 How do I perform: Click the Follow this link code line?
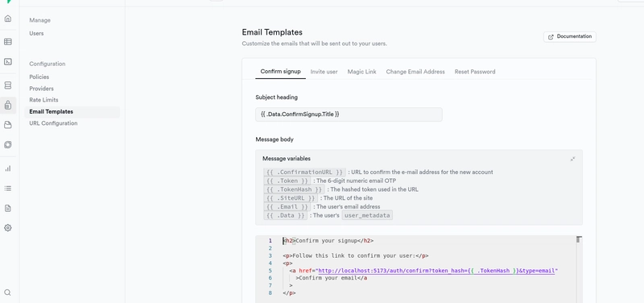click(x=356, y=255)
